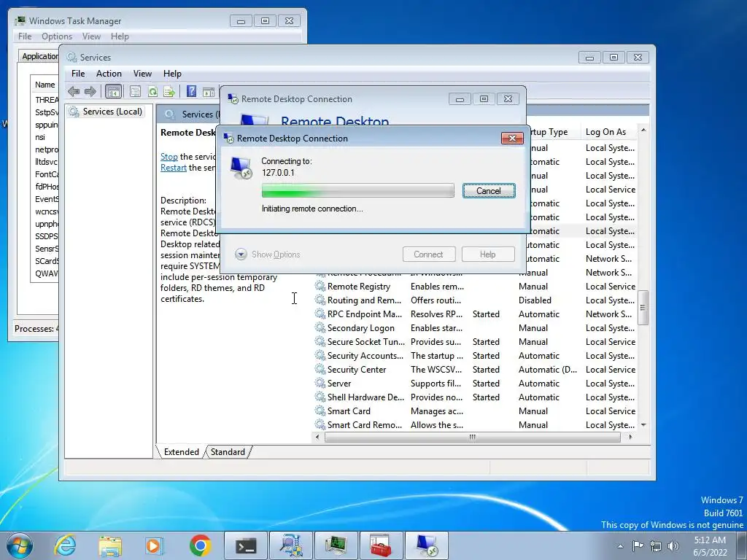Launch Google Chrome from taskbar
The width and height of the screenshot is (747, 560).
click(200, 545)
